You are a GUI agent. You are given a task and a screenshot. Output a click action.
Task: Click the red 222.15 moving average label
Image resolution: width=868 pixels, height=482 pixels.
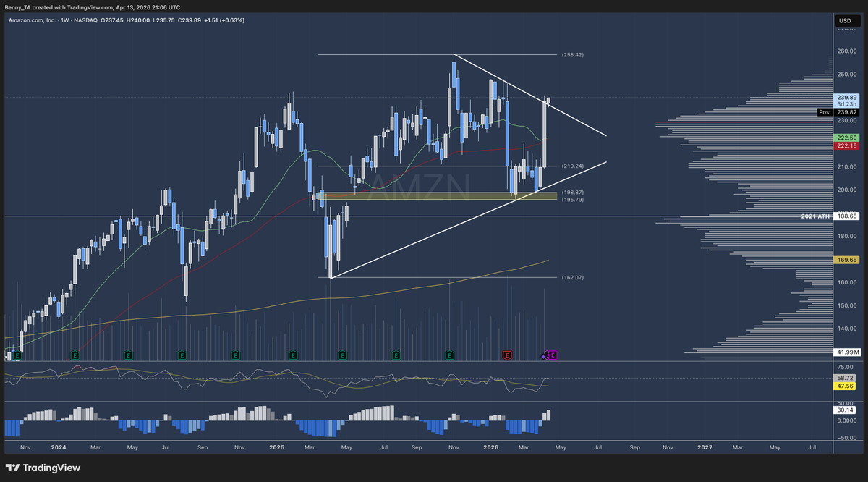pos(847,145)
